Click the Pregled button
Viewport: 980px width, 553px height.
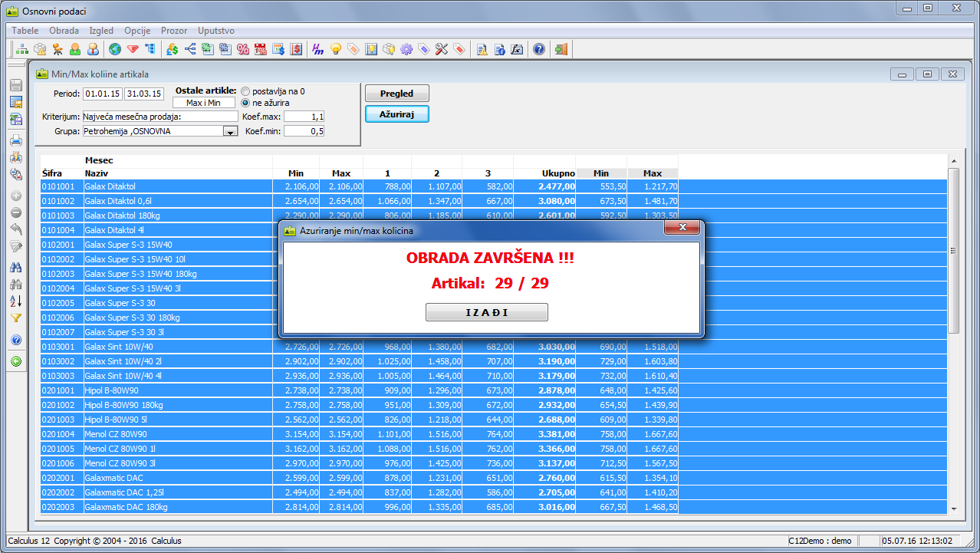pos(396,94)
